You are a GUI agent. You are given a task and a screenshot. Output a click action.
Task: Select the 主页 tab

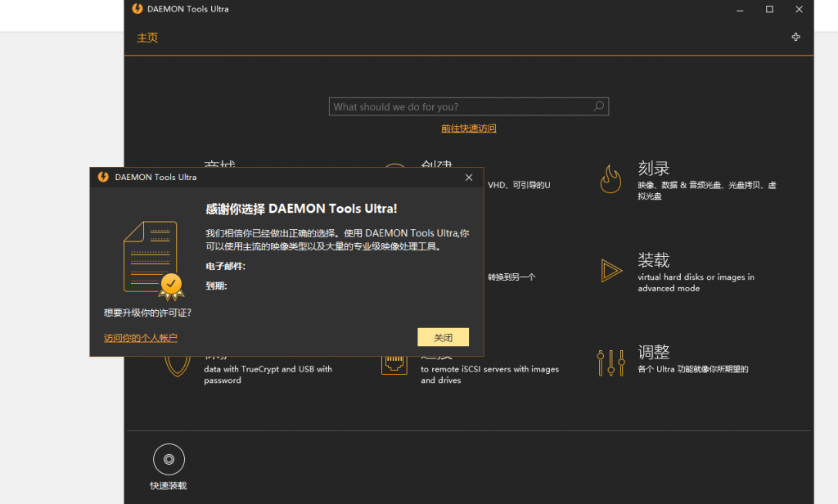click(147, 38)
